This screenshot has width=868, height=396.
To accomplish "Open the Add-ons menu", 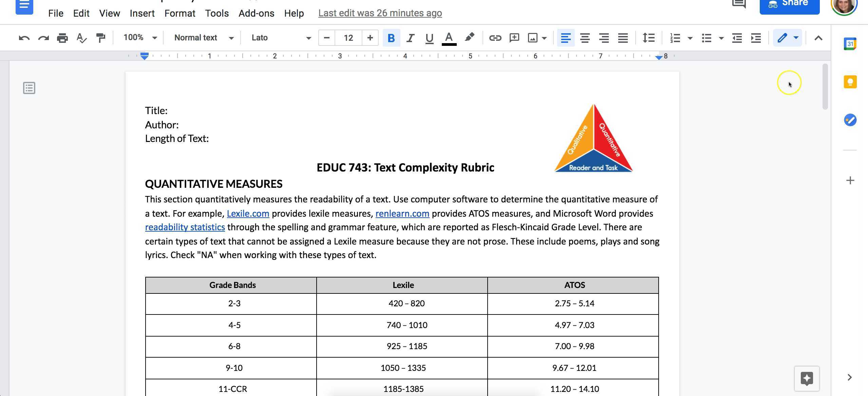I will (257, 13).
